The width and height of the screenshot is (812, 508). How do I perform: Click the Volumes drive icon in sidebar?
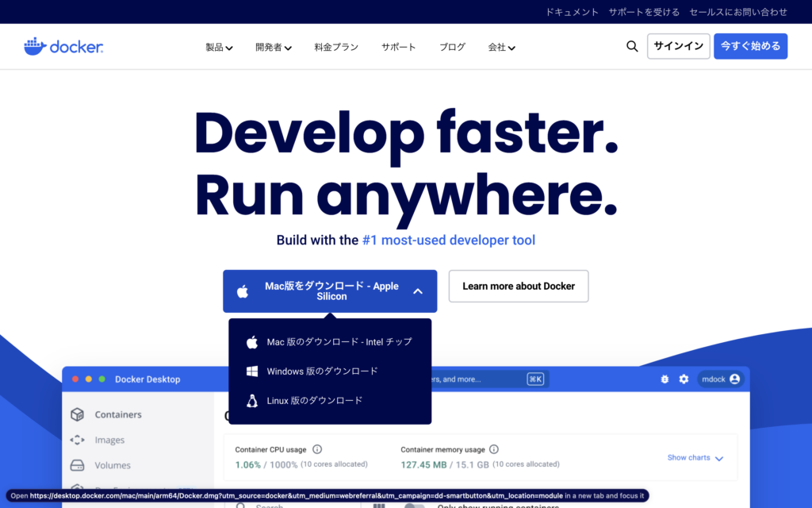point(77,465)
